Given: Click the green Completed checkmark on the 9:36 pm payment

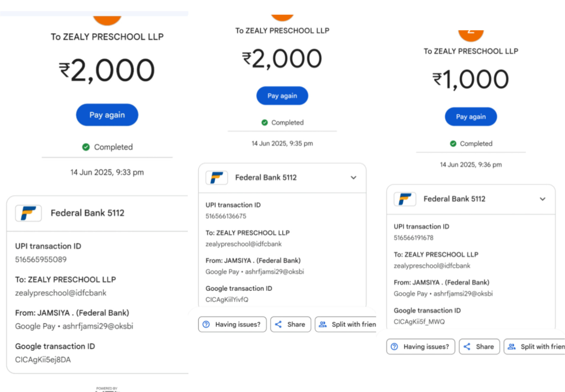Looking at the screenshot, I should (453, 144).
